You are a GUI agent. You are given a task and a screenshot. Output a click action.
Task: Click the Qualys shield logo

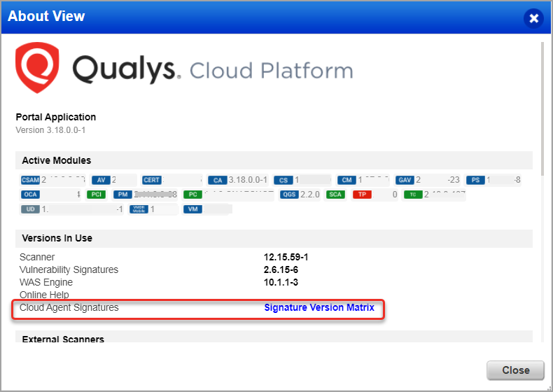pos(37,67)
